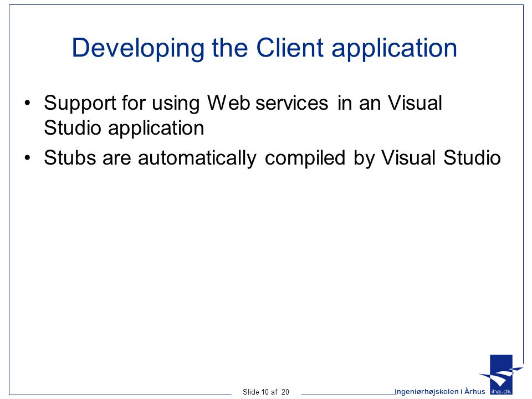Screen dimensions: 532x399
Task: Click the slide title 'Developing the Client application'
Action: 264,48
